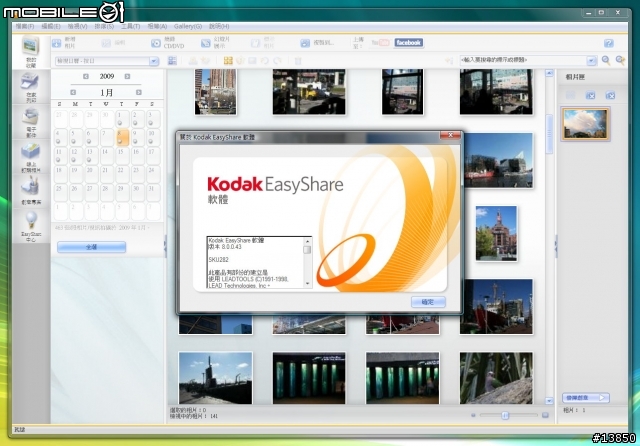Click the clear-all icon in photo tray
The width and height of the screenshot is (640, 446).
click(x=610, y=95)
